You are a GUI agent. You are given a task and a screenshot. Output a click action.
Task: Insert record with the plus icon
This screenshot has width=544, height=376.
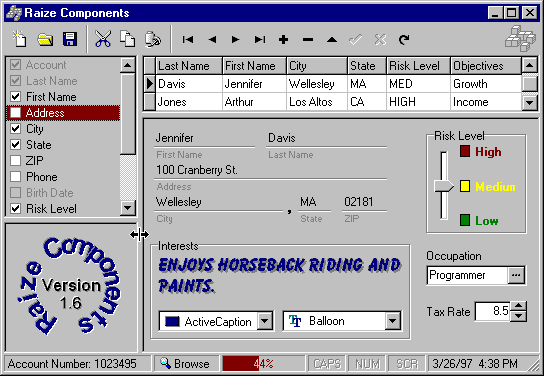pyautogui.click(x=283, y=40)
